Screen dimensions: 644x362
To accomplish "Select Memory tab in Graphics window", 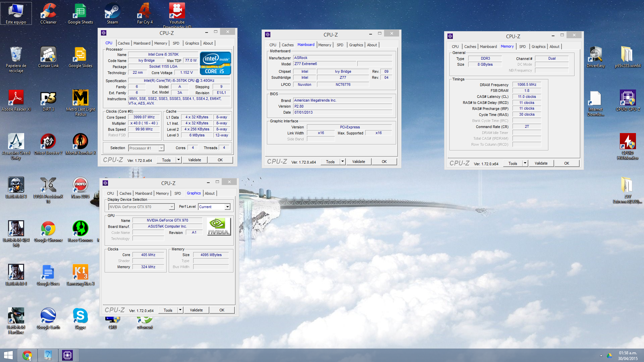I will [x=162, y=193].
